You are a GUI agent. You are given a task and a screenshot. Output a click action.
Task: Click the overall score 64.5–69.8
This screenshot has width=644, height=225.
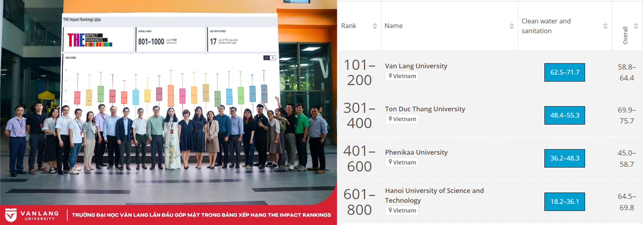tap(626, 202)
